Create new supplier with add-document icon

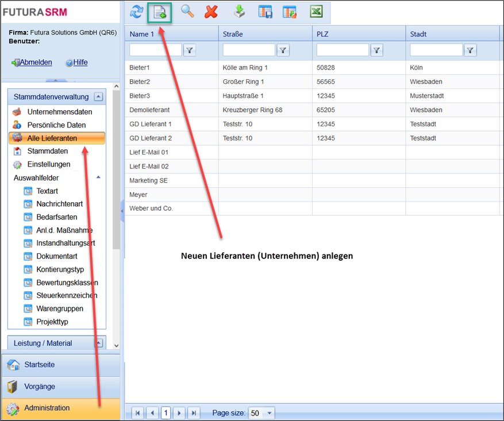coord(159,12)
